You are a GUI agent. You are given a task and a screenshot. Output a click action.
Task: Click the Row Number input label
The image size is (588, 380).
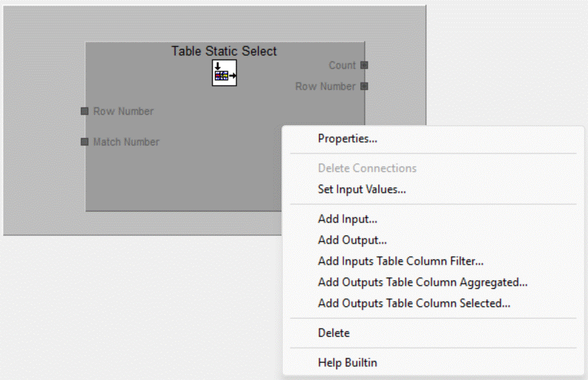123,111
